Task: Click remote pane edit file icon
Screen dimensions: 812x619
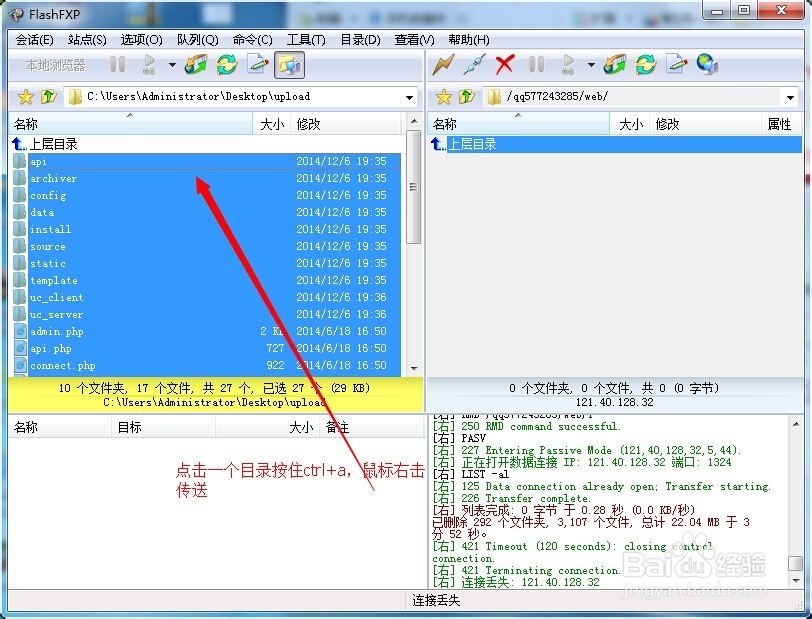Action: pos(677,64)
